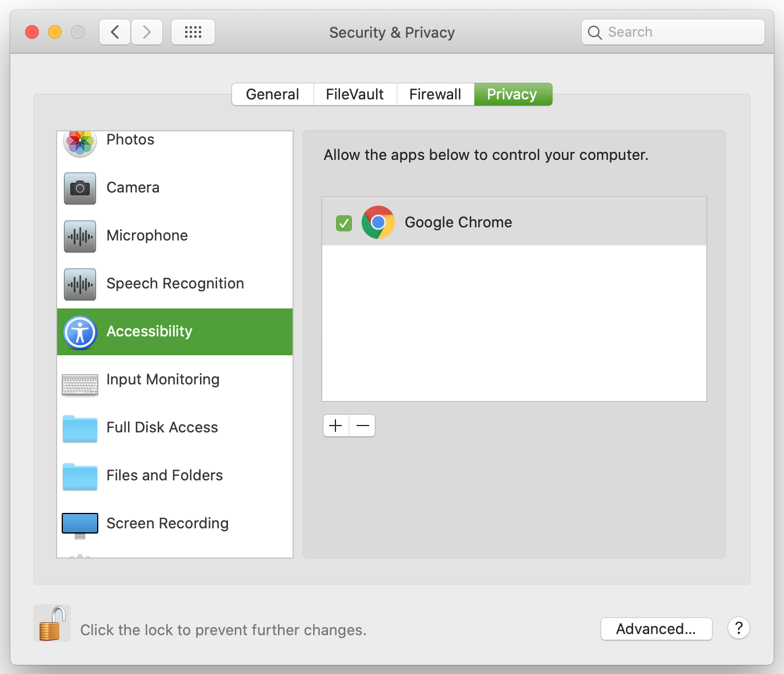The image size is (784, 674).
Task: Open help with the question mark button
Action: (739, 628)
